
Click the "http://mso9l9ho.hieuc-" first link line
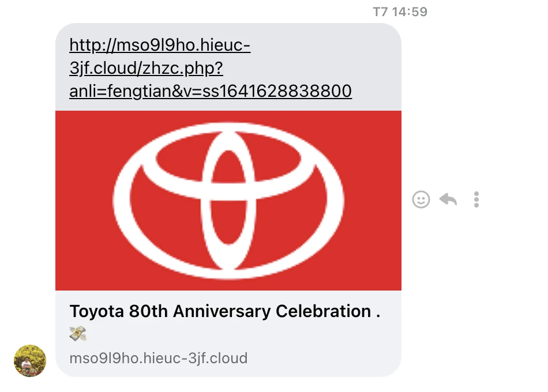coord(160,45)
